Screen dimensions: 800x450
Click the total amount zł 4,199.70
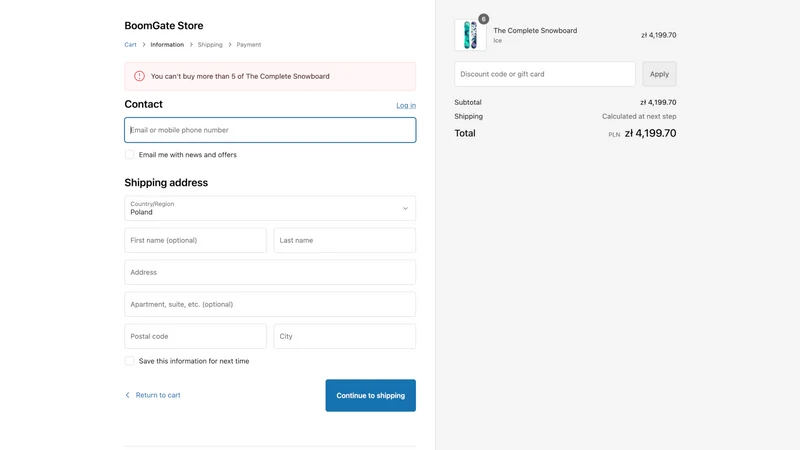click(x=651, y=133)
